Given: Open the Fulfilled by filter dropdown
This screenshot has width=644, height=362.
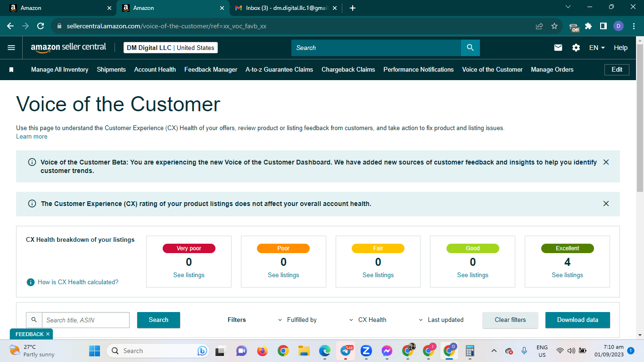Looking at the screenshot, I should [x=297, y=320].
